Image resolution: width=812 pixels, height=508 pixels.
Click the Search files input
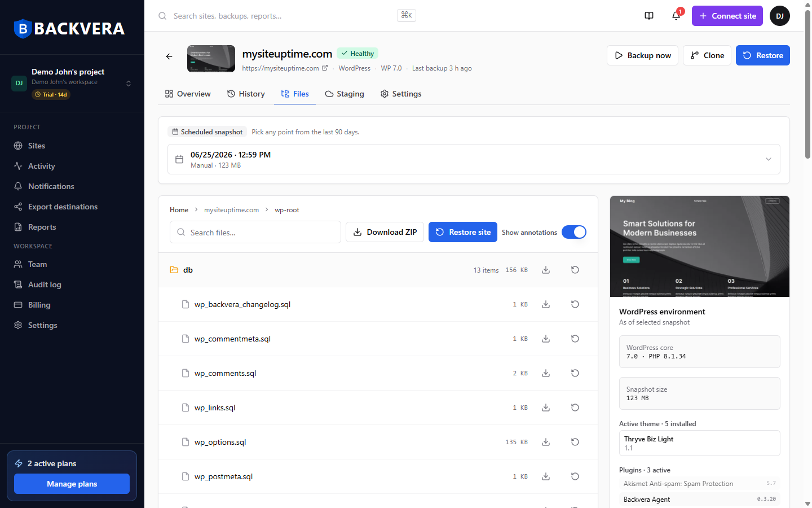255,232
